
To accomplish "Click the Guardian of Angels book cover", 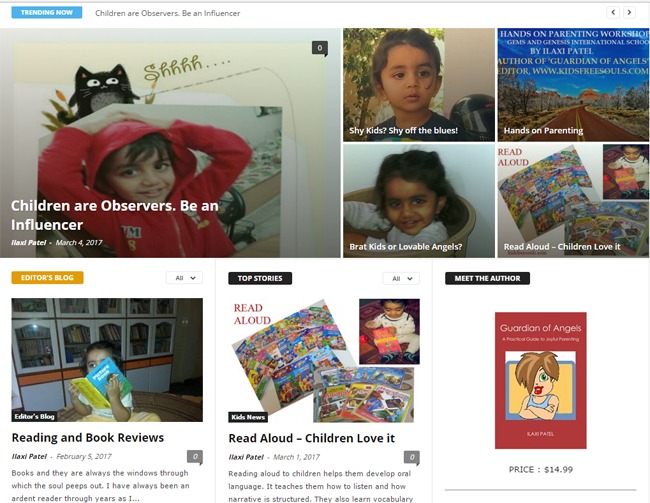I will pyautogui.click(x=541, y=380).
